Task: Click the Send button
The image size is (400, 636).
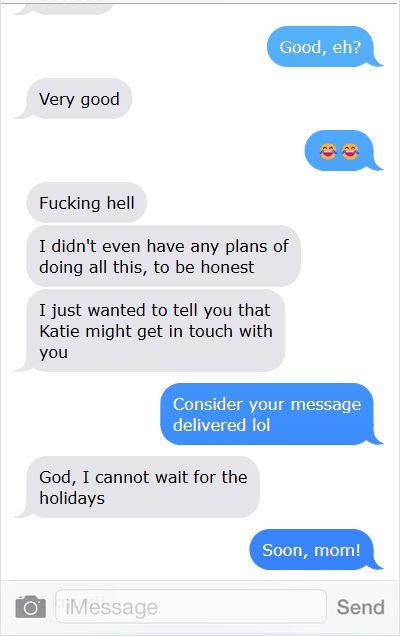Action: pos(360,607)
